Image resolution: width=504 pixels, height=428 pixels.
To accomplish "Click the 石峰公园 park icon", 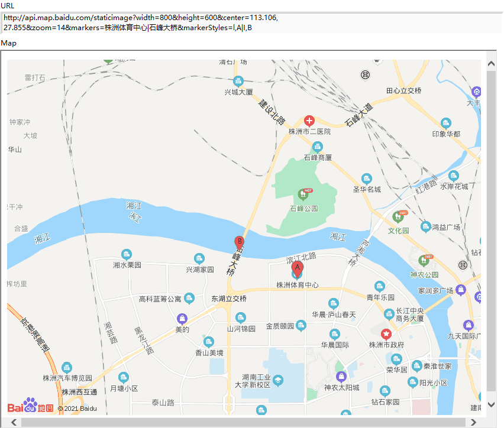I will click(303, 194).
